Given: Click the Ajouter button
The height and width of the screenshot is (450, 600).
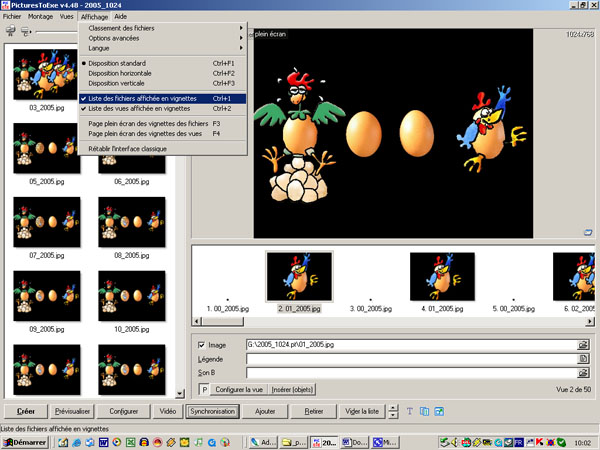Looking at the screenshot, I should coord(265,411).
